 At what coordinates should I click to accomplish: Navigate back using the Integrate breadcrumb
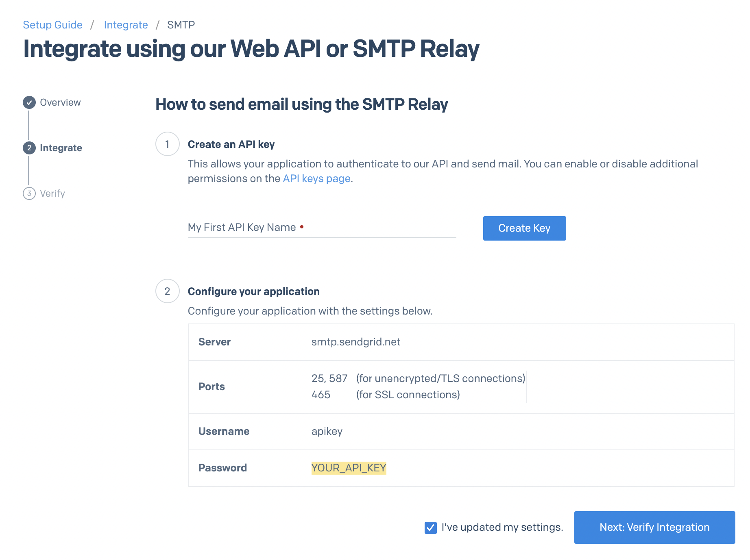click(x=126, y=25)
